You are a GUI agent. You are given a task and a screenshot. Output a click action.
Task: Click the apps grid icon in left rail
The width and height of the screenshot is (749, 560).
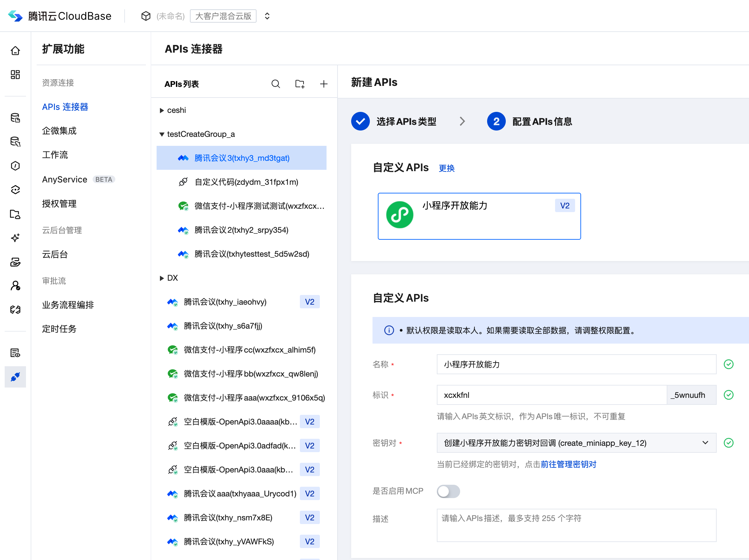pos(15,75)
